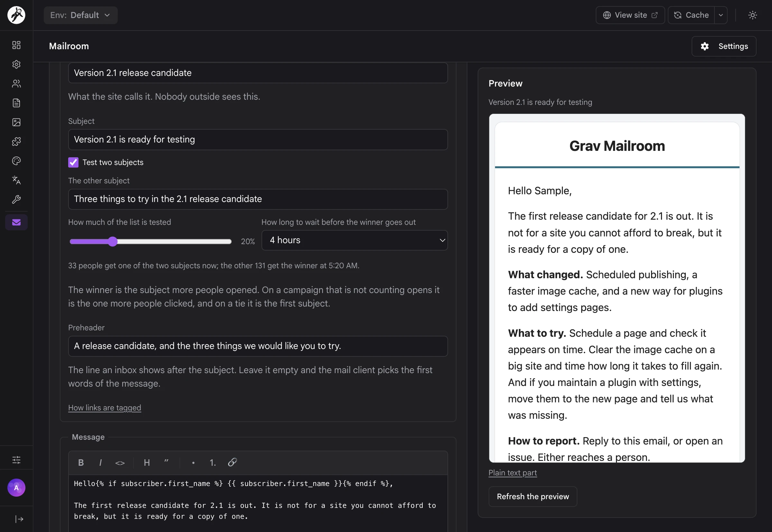Open the user avatar A
The width and height of the screenshot is (772, 532).
[x=16, y=488]
